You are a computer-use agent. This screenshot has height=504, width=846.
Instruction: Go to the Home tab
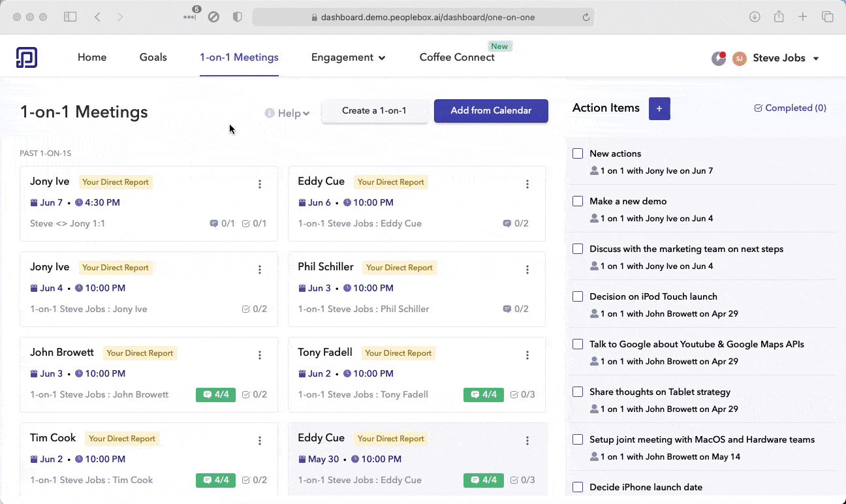tap(92, 57)
